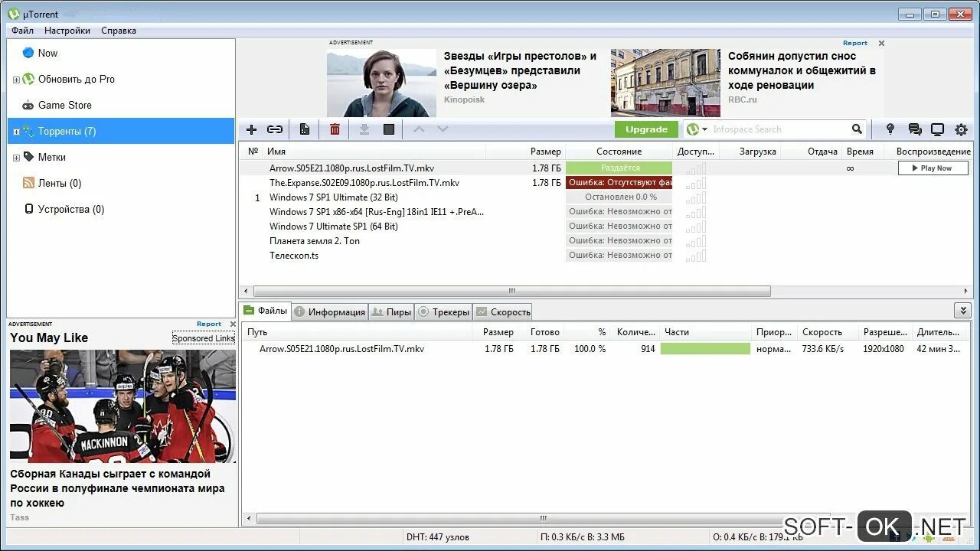Open the Справка menu

coord(119,31)
